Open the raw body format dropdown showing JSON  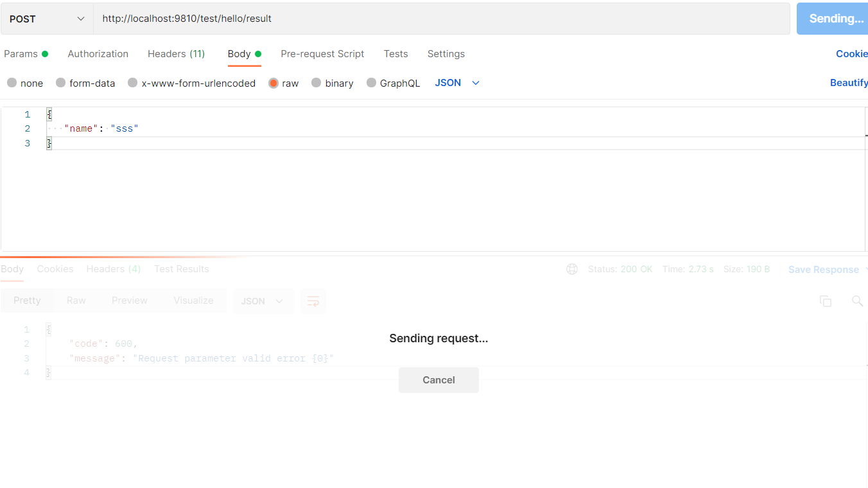pos(456,82)
